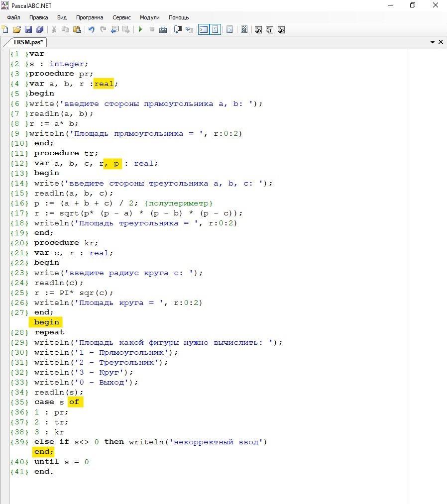This screenshot has width=447, height=504.
Task: Click the '{полупериметр}' comment
Action: [x=179, y=203]
